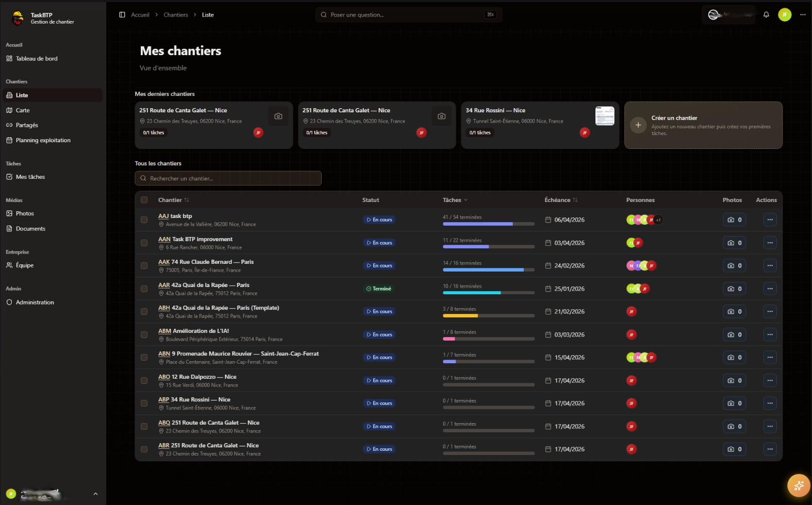
Task: Open actions menu for ABP 34 Rue Rossini
Action: pyautogui.click(x=770, y=403)
